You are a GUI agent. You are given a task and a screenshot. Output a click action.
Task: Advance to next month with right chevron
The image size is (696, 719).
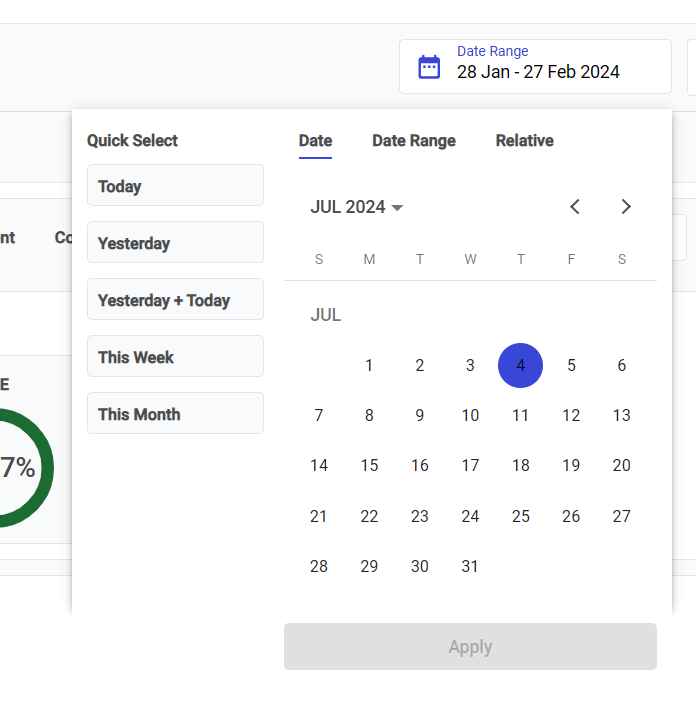(626, 207)
